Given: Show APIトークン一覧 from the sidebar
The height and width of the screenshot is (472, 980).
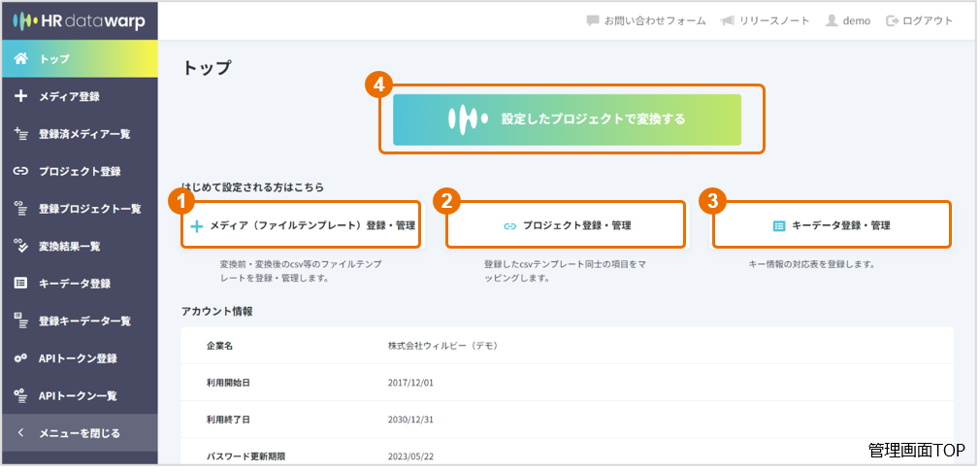Looking at the screenshot, I should point(80,395).
